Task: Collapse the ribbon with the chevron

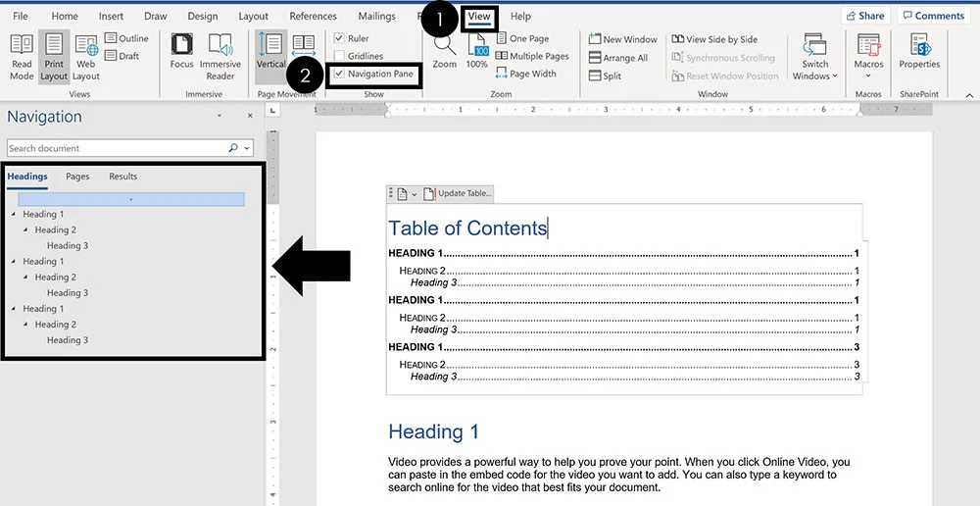Action: coord(969,95)
